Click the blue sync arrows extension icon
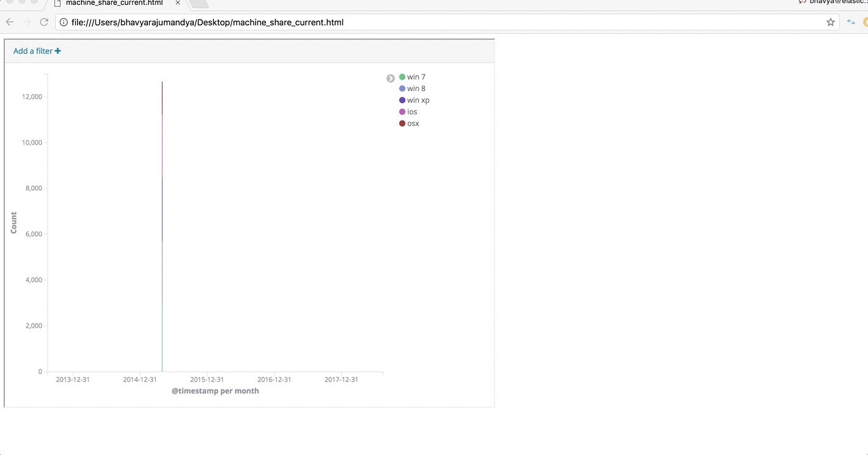Image resolution: width=868 pixels, height=455 pixels. coord(851,22)
